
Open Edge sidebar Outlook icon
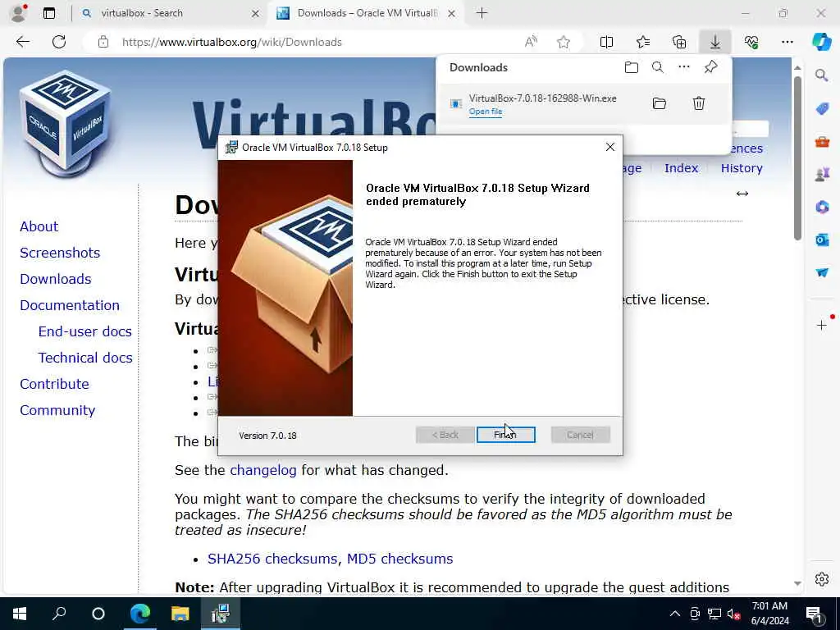tap(822, 240)
